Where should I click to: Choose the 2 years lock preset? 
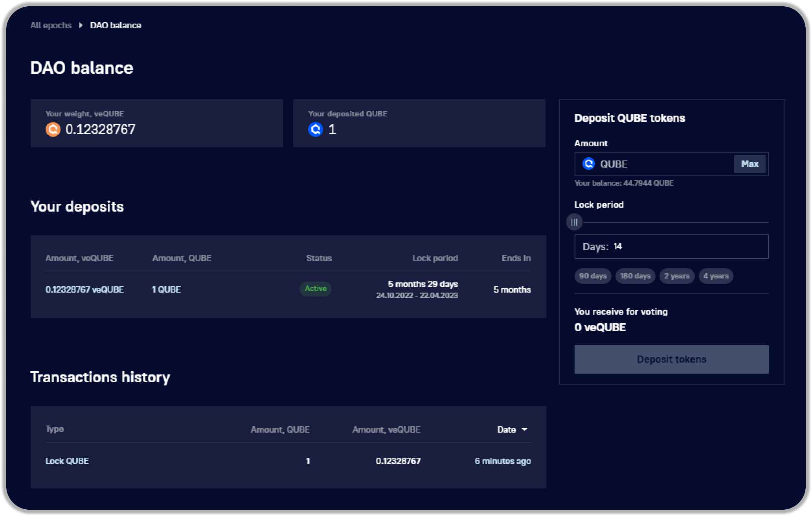click(677, 276)
